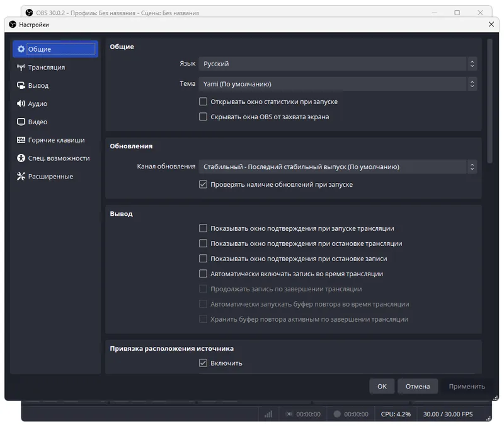Screen dimensions: 504x427
Task: Open the Канал обновления dropdown
Action: 338,167
